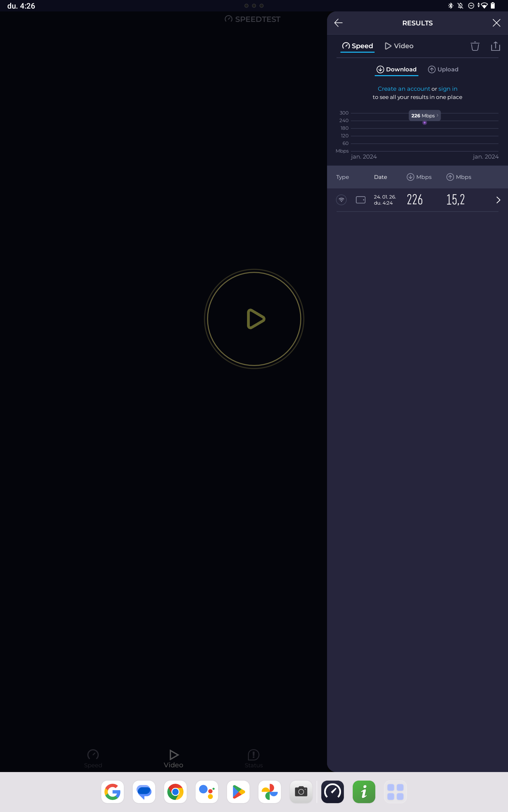Select the purple data point on graph
The height and width of the screenshot is (812, 508).
tap(425, 123)
